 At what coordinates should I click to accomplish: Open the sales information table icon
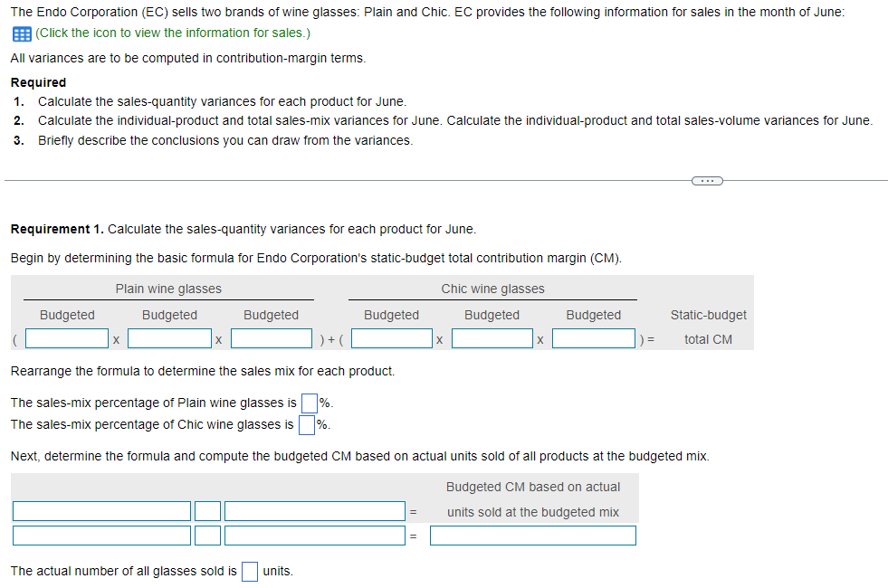tap(22, 34)
